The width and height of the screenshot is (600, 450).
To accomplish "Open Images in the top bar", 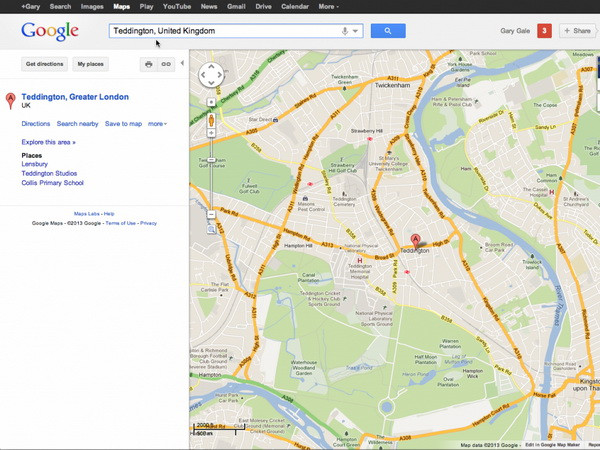I will [x=92, y=7].
